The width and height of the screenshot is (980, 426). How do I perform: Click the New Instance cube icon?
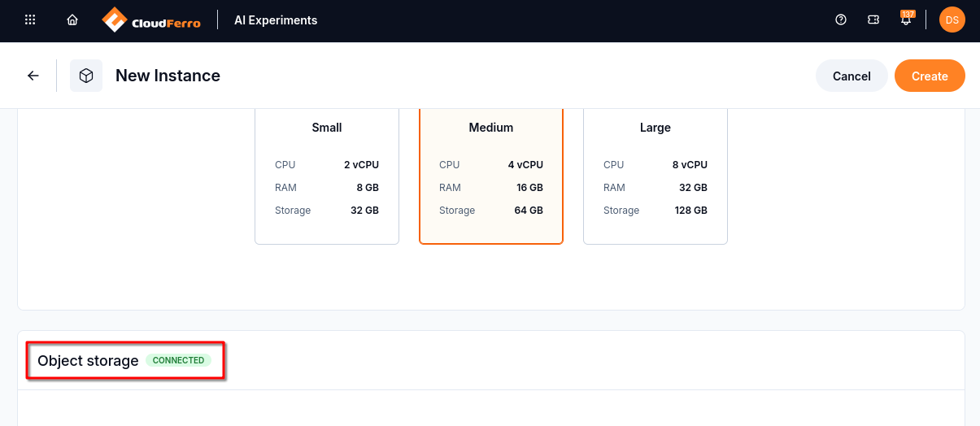coord(86,76)
